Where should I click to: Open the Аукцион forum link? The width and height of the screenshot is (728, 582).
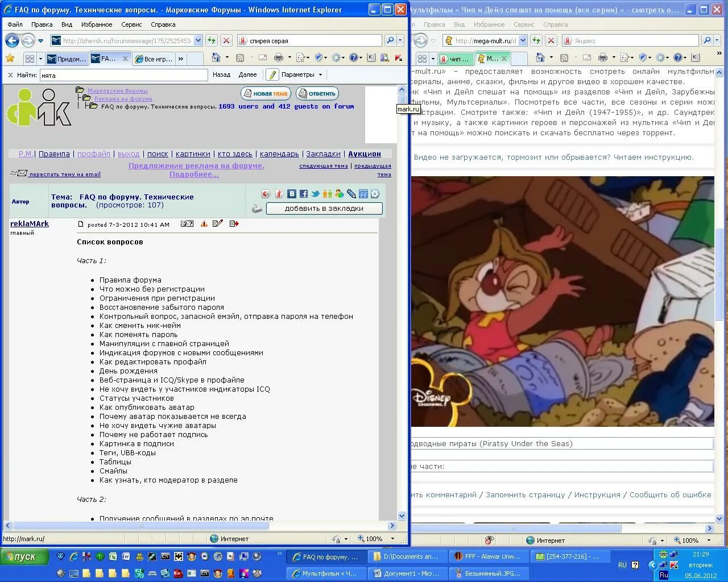point(365,154)
